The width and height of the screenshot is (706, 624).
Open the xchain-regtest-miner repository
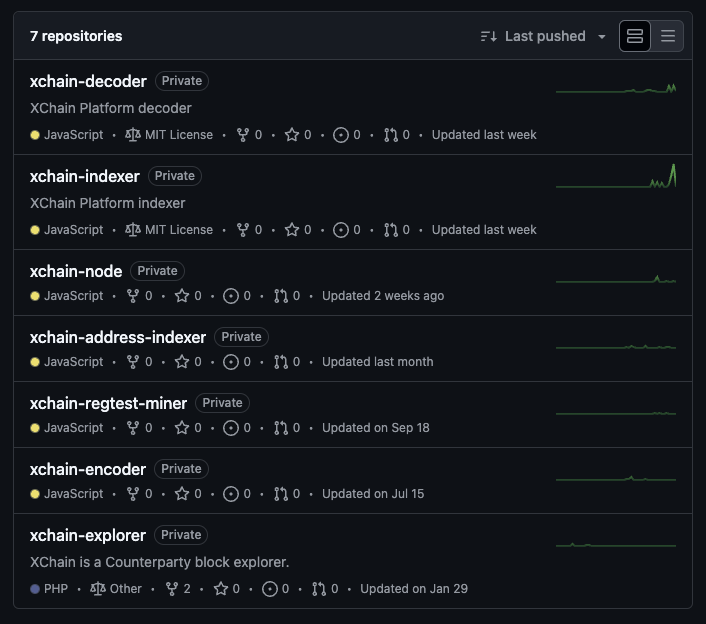108,403
